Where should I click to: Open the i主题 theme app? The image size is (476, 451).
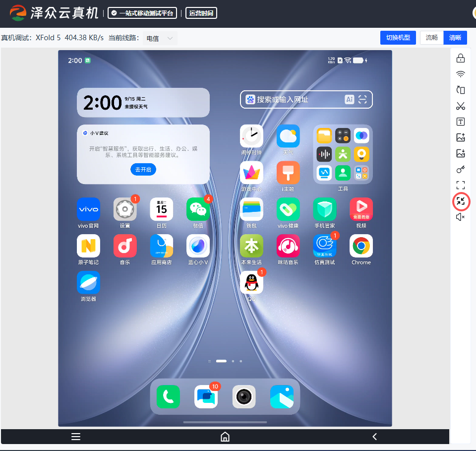[x=288, y=173]
